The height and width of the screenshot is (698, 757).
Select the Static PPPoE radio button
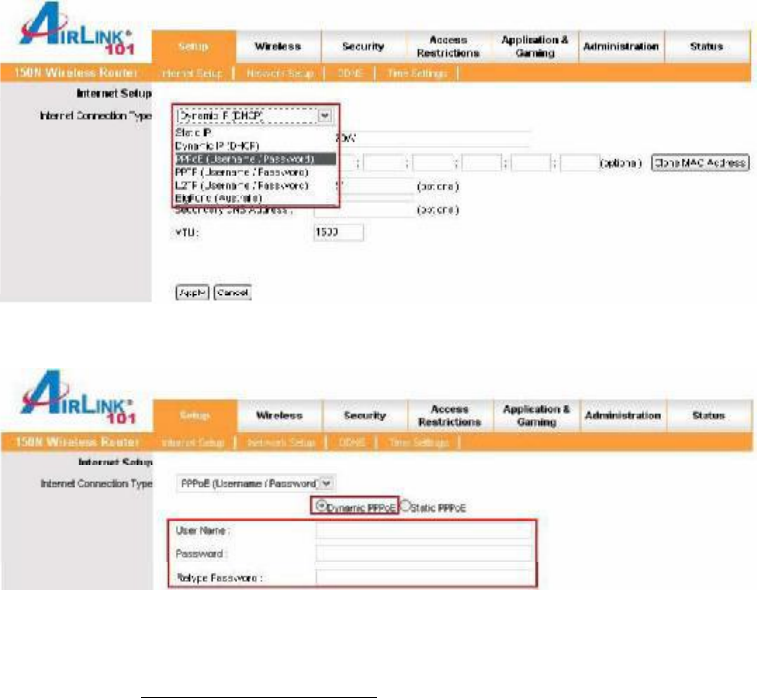point(405,505)
